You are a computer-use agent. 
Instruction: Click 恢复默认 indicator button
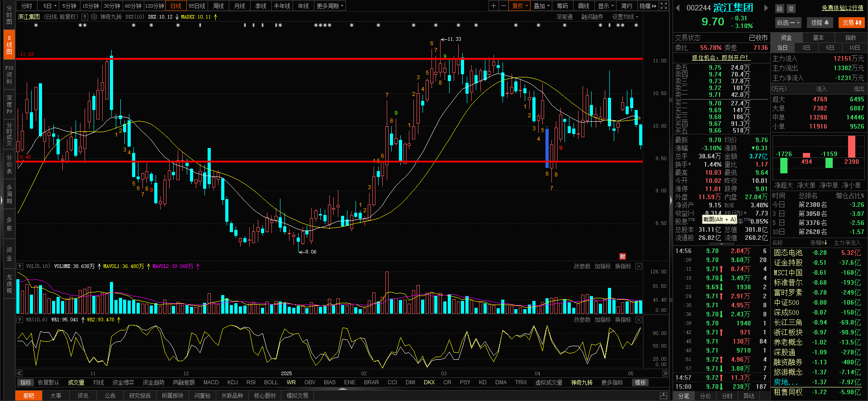tap(48, 382)
